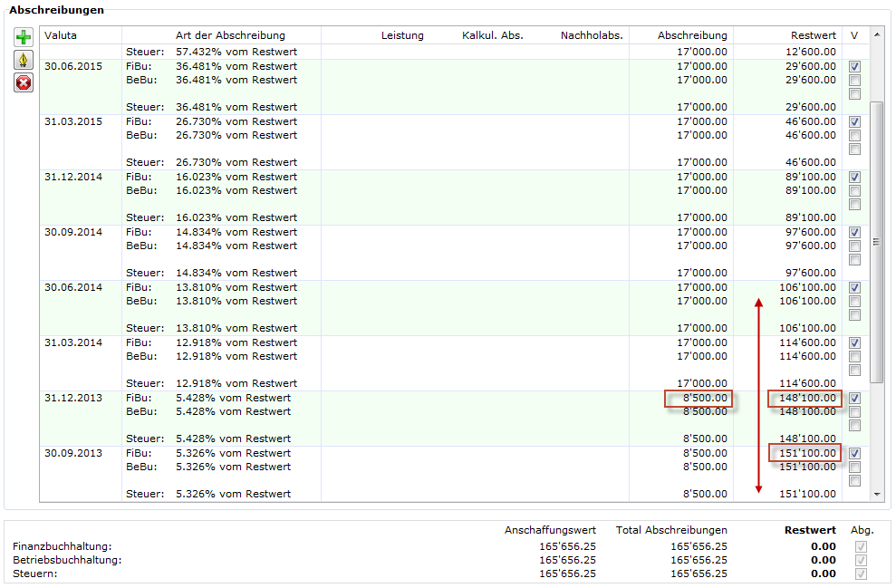Screen dimensions: 896x588
Task: Click the green plus add depreciation icon
Action: (x=24, y=37)
